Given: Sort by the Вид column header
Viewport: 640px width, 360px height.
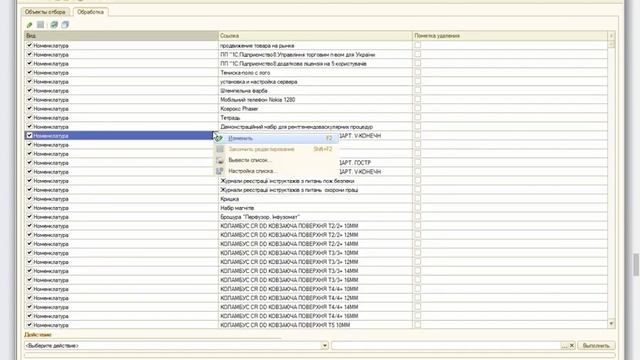Looking at the screenshot, I should point(121,36).
